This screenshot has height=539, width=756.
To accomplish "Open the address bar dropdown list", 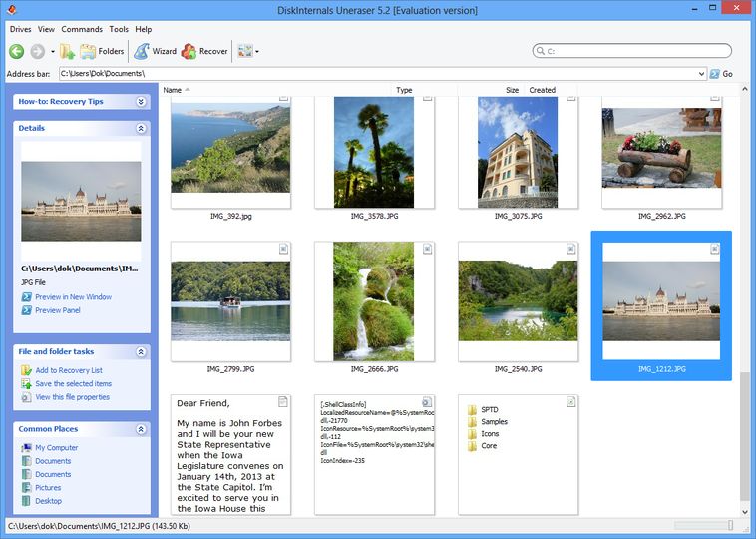I will coord(701,74).
